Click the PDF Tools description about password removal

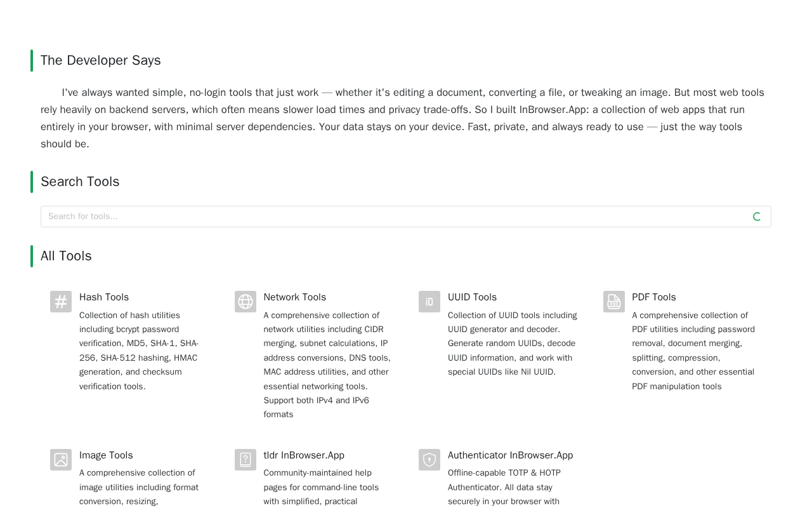pyautogui.click(x=693, y=351)
